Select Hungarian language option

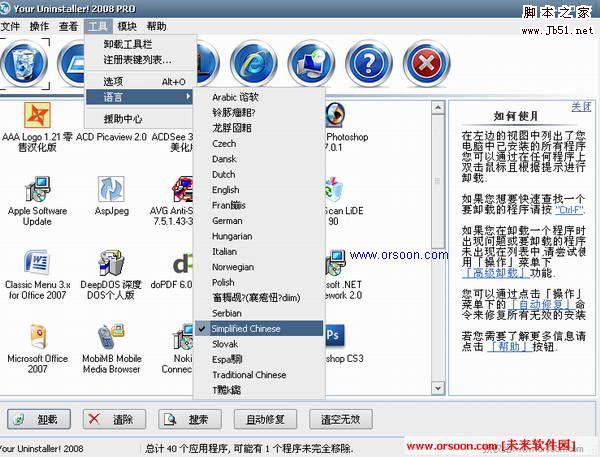[x=259, y=236]
